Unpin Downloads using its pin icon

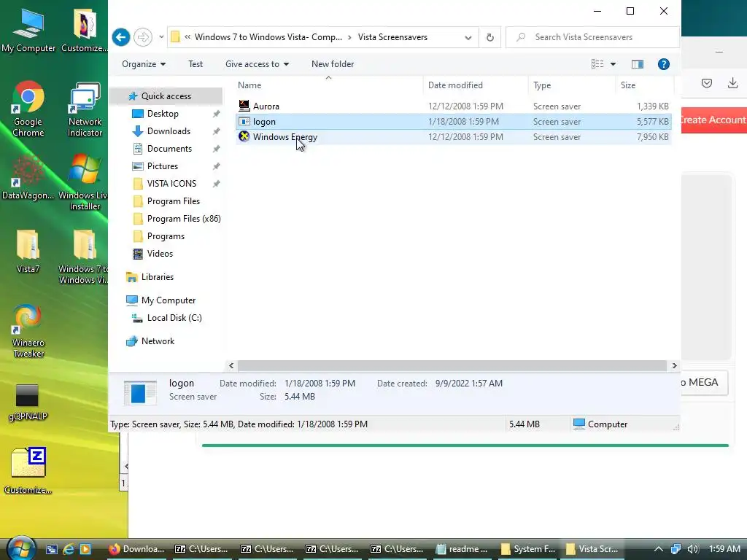pos(216,131)
